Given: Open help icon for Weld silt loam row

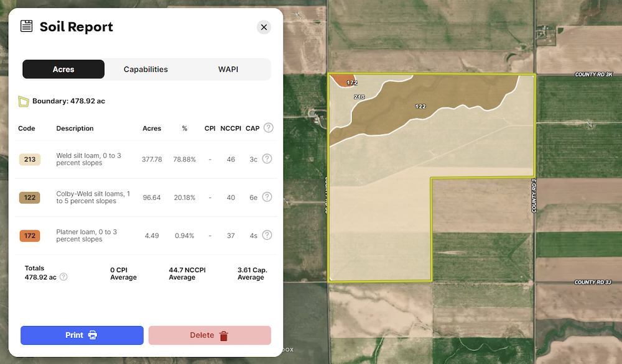Looking at the screenshot, I should 267,159.
